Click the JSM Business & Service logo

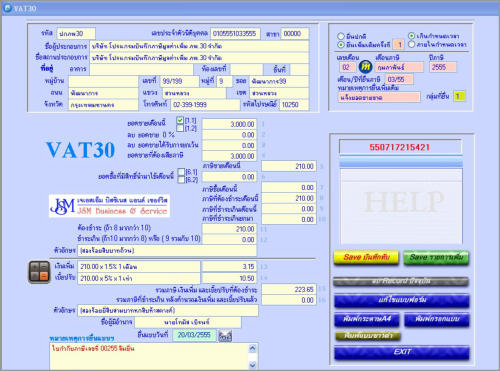click(x=109, y=206)
